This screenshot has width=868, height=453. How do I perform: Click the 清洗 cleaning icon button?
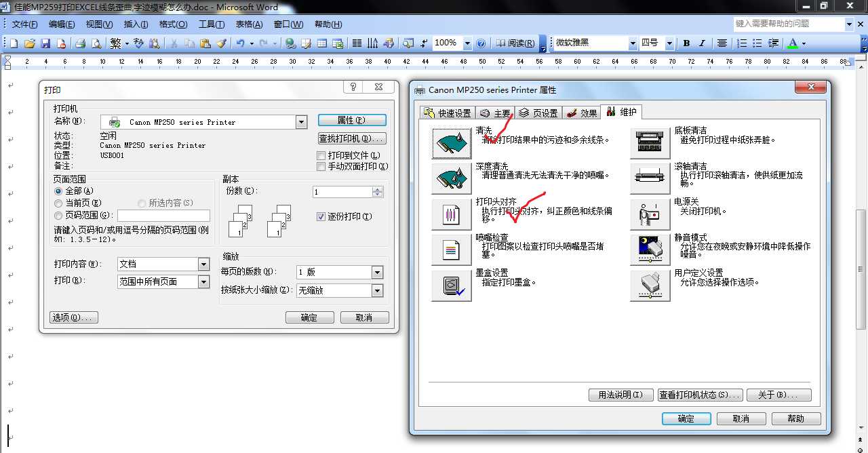(451, 142)
